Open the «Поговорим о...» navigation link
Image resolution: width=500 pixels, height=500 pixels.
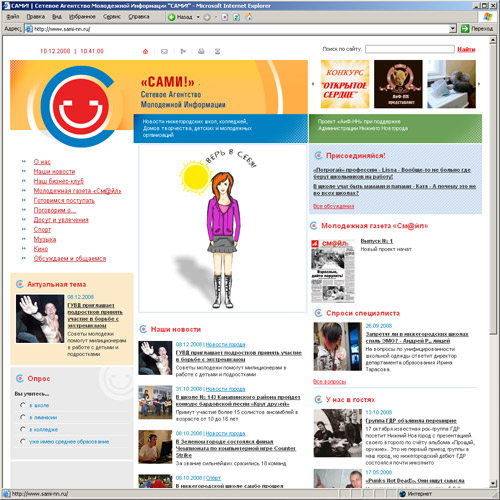pos(55,210)
